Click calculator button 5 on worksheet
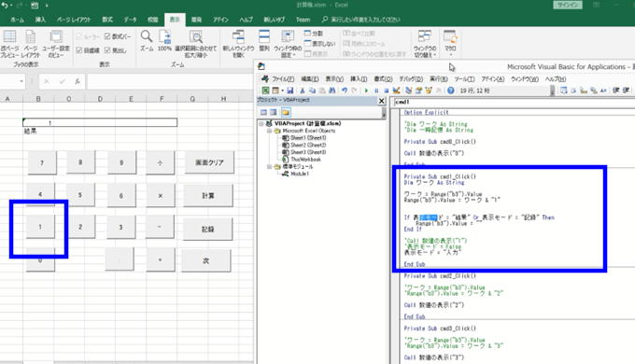Viewport: 635px width, 364px height. [x=80, y=195]
